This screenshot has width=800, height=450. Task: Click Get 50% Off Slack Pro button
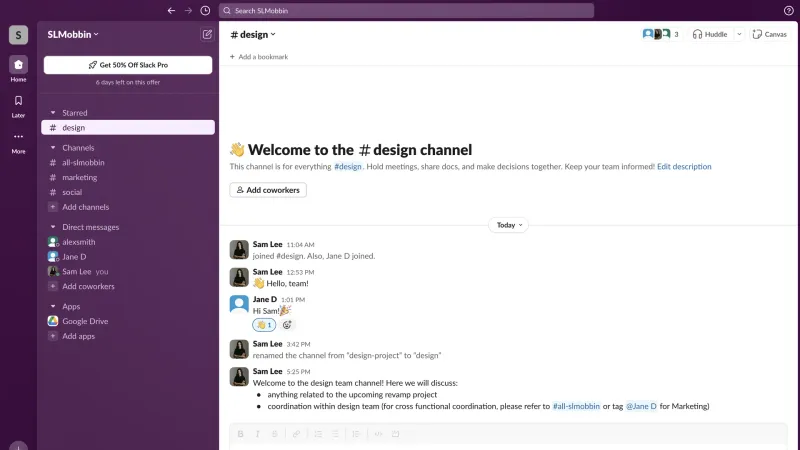[x=128, y=65]
